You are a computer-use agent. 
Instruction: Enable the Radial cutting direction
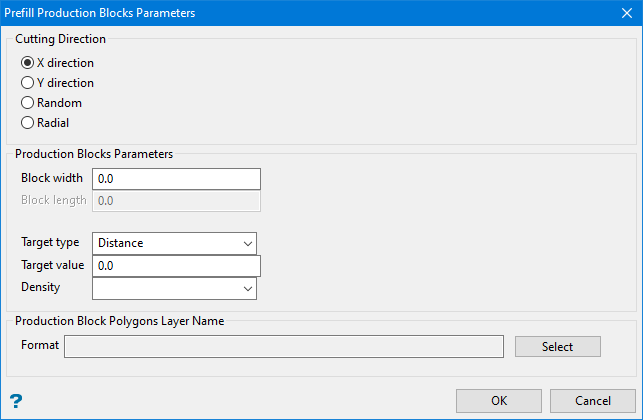tap(28, 123)
